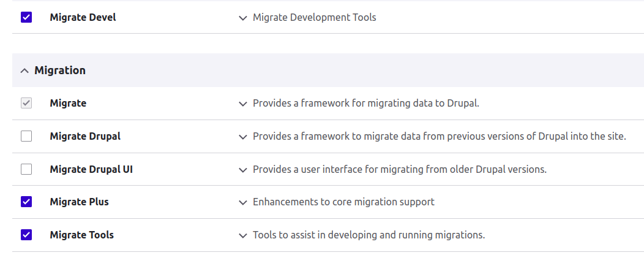Click the Migrate Plus module name
This screenshot has height=266, width=644.
pyautogui.click(x=79, y=202)
